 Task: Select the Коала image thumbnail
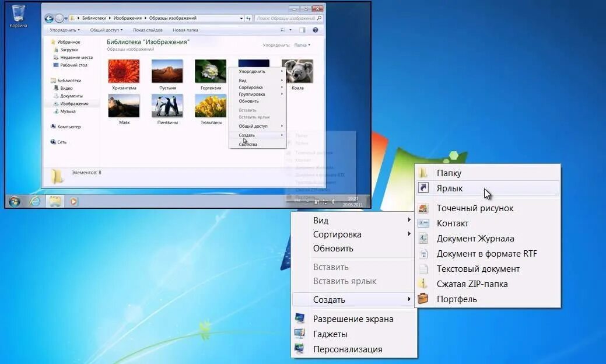coord(297,71)
